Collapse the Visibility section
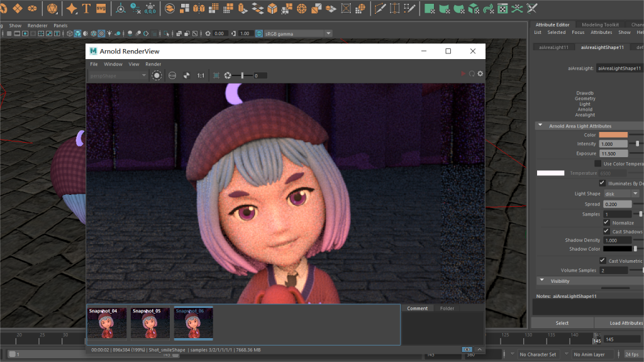The image size is (644, 362). point(542,281)
